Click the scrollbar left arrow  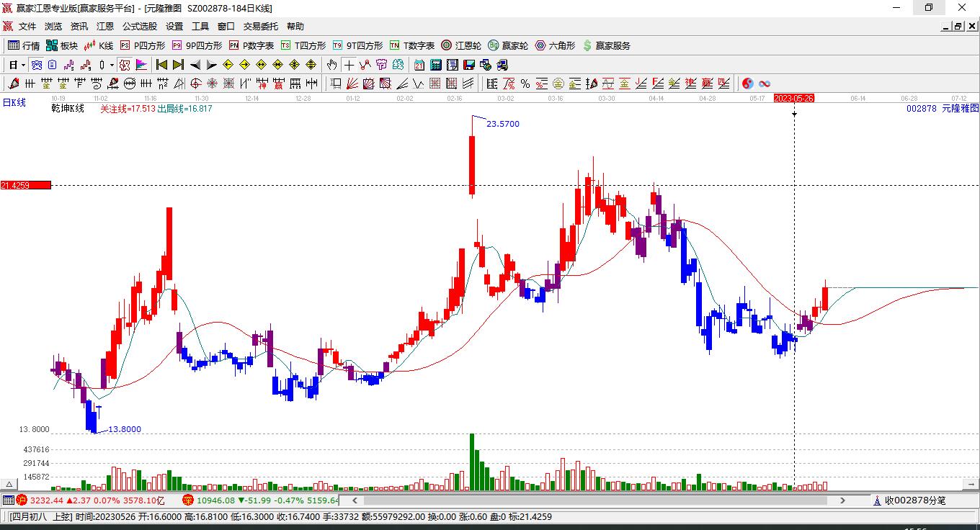click(354, 500)
